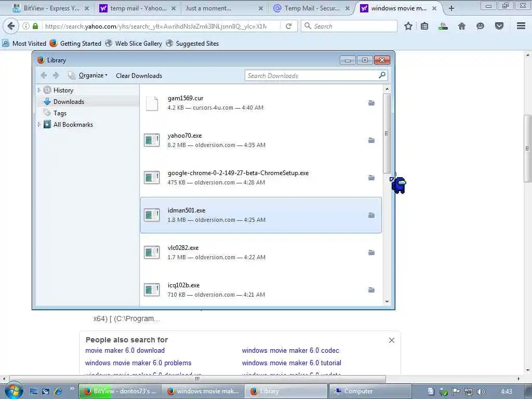Open a new browser tab
Viewport: 532px width, 399px height.
451,8
